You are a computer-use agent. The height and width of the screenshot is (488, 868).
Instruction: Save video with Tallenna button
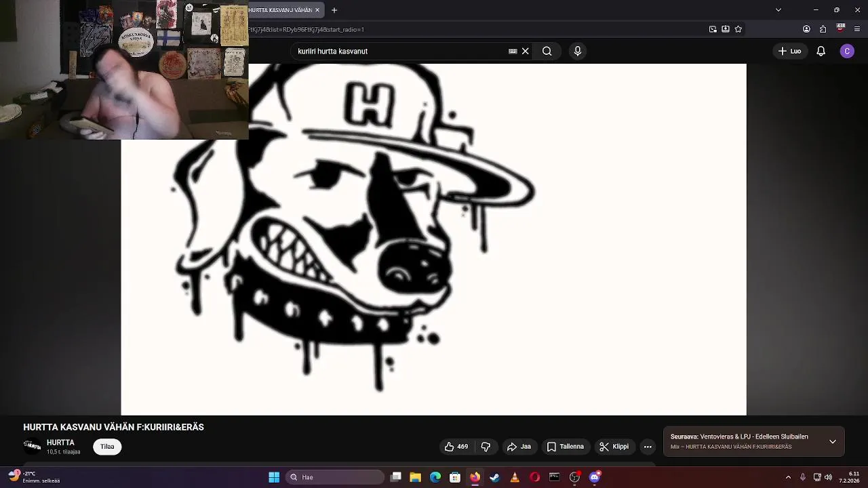(x=566, y=447)
